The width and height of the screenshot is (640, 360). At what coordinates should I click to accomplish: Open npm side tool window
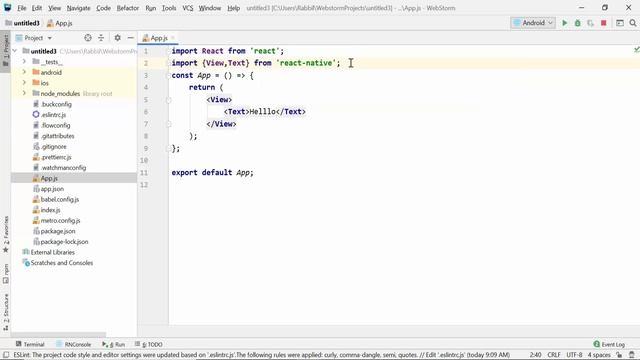[x=6, y=273]
